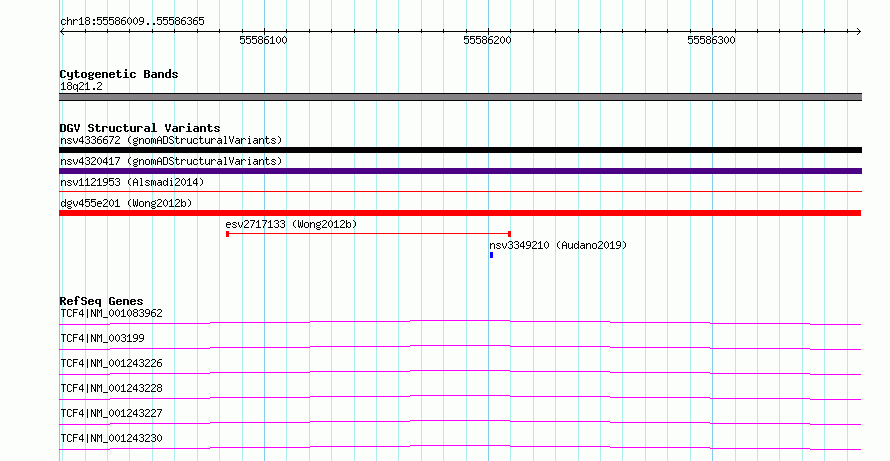Select the magenta intron line under NM_001243227

(x=460, y=422)
